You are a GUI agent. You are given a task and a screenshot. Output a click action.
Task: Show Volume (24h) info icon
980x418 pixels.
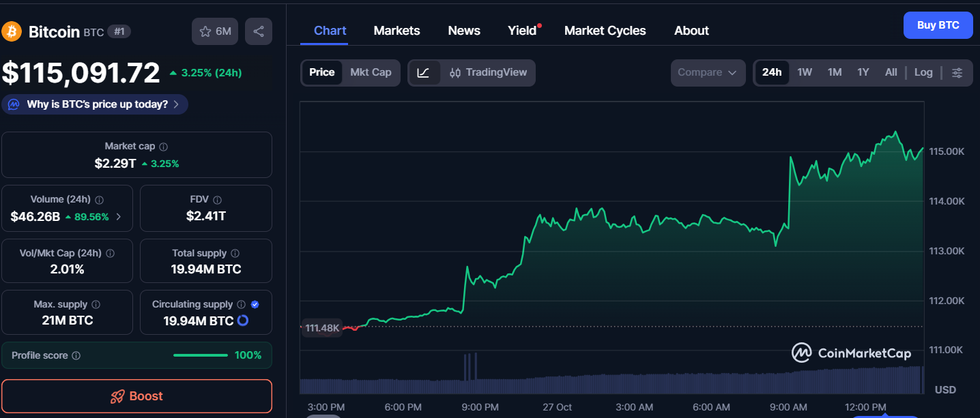[99, 200]
